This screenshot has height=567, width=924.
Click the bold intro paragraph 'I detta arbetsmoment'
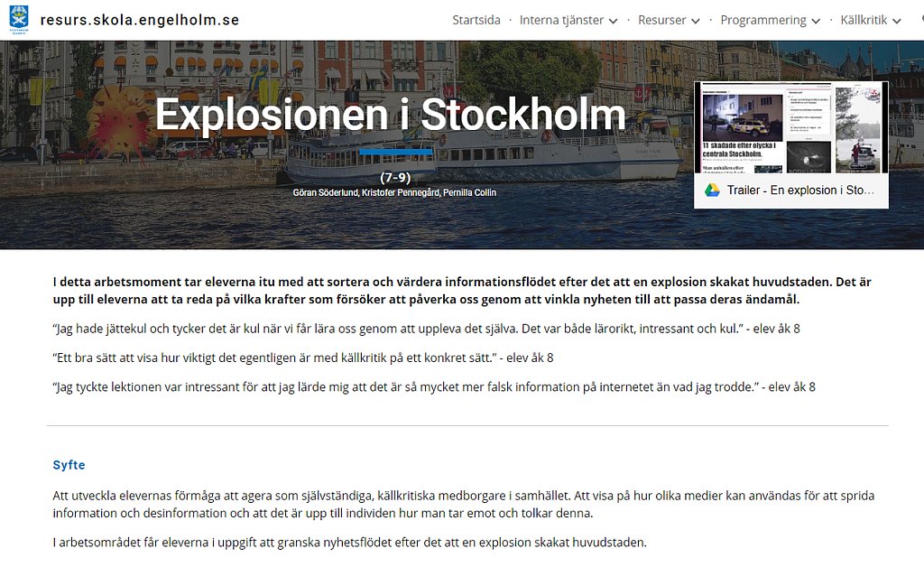[x=462, y=291]
